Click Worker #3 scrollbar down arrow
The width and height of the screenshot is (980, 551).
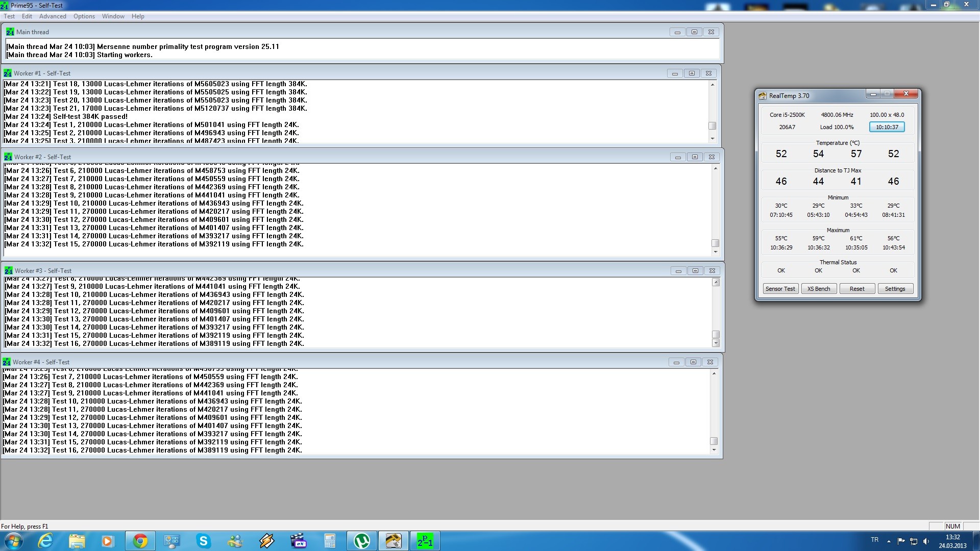(x=716, y=343)
